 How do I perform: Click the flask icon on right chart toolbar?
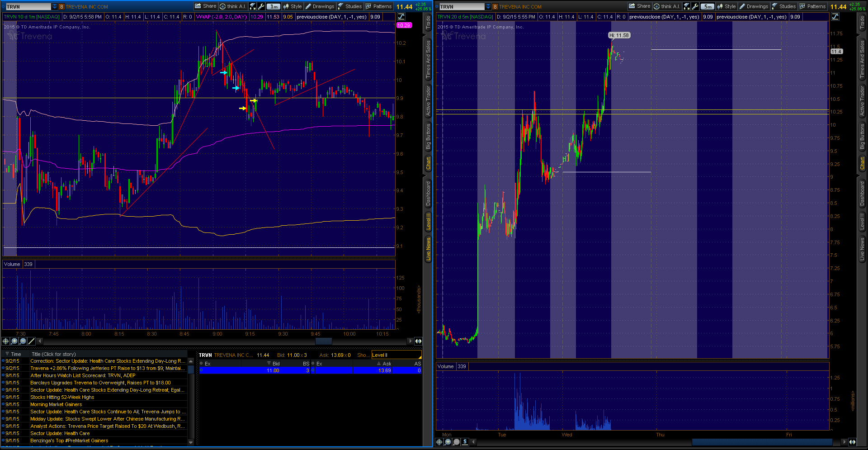pyautogui.click(x=687, y=6)
